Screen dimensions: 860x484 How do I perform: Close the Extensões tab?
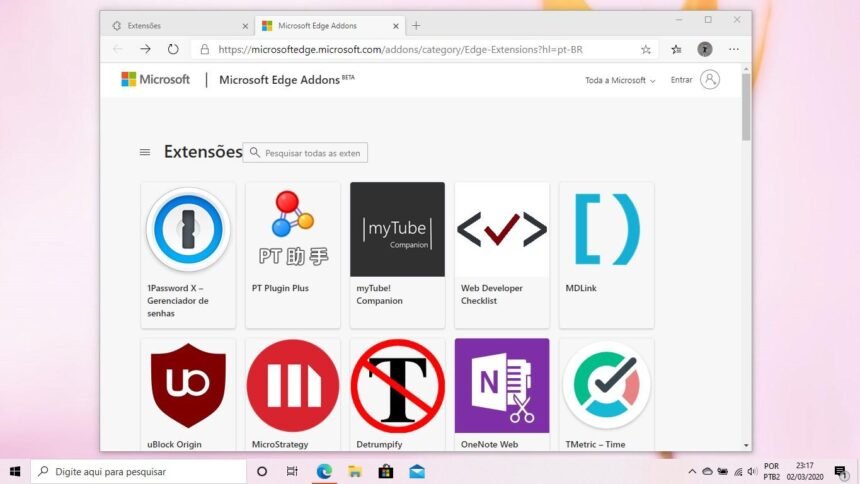point(245,26)
